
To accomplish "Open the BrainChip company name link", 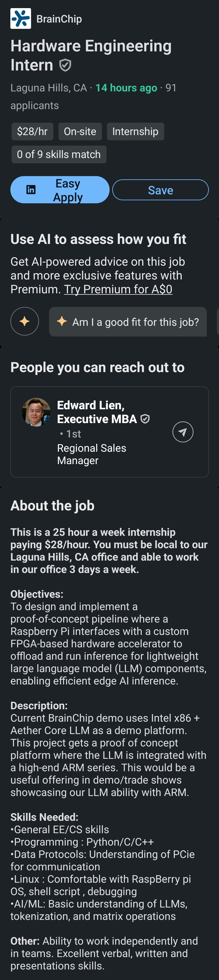I will point(59,19).
